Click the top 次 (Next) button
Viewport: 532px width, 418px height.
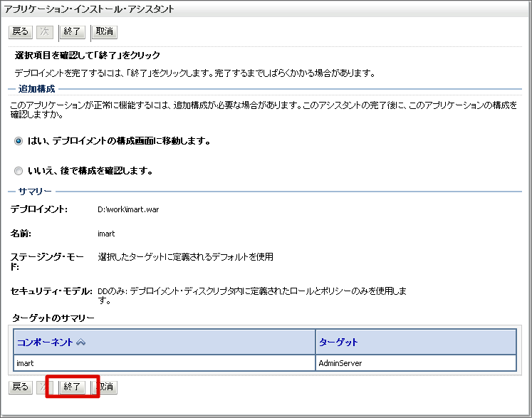(x=45, y=32)
